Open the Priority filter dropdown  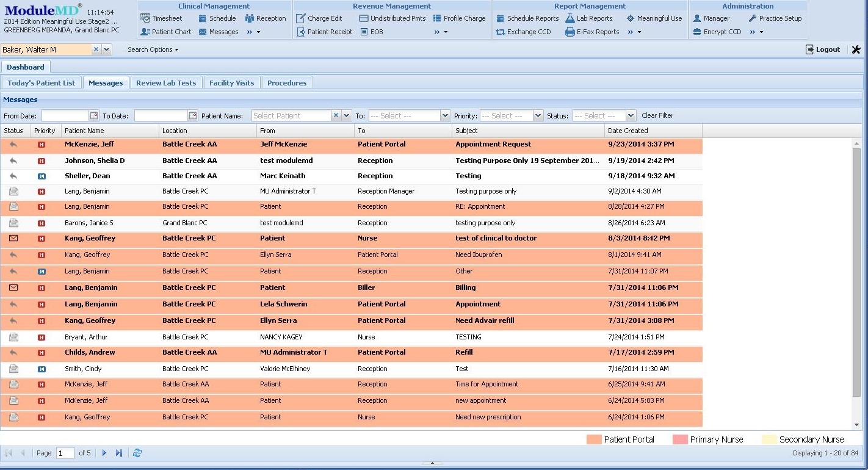click(537, 115)
